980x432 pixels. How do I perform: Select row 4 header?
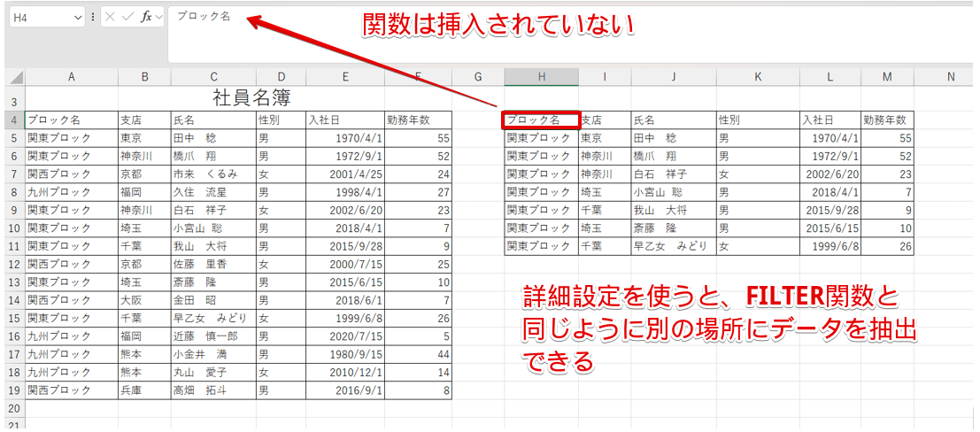tap(12, 120)
